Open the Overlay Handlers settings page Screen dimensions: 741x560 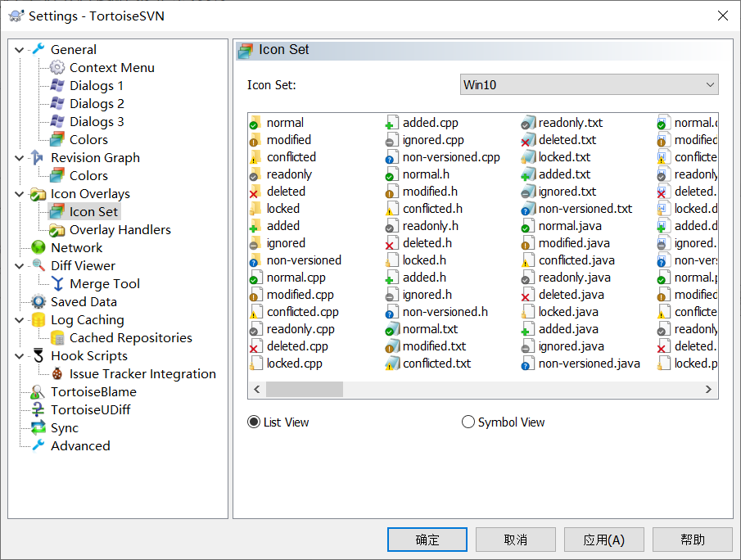pos(120,230)
